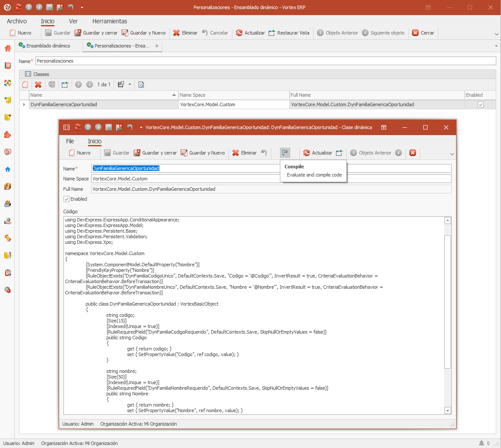Open the gear settings icon in left sidebar
Viewport: 501px width, 448px height.
(8, 290)
